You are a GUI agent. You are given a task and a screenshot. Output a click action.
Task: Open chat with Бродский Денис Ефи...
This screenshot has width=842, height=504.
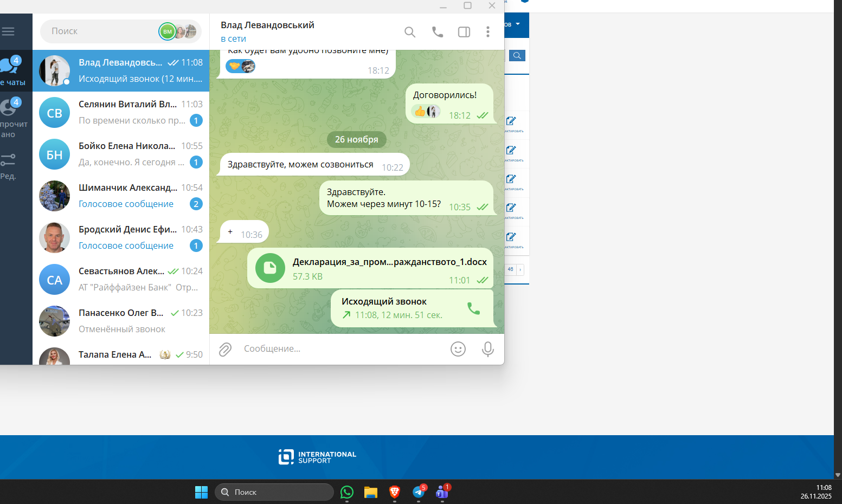coord(121,237)
